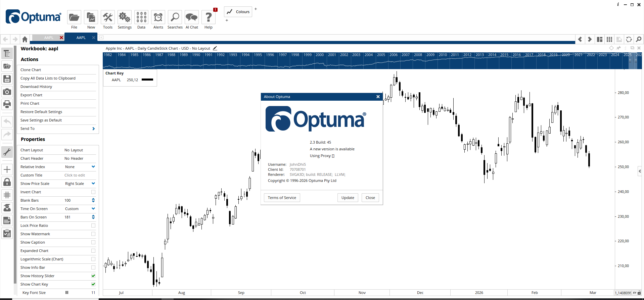Tick the Logarithmic Scale (Chart) checkbox

(93, 259)
